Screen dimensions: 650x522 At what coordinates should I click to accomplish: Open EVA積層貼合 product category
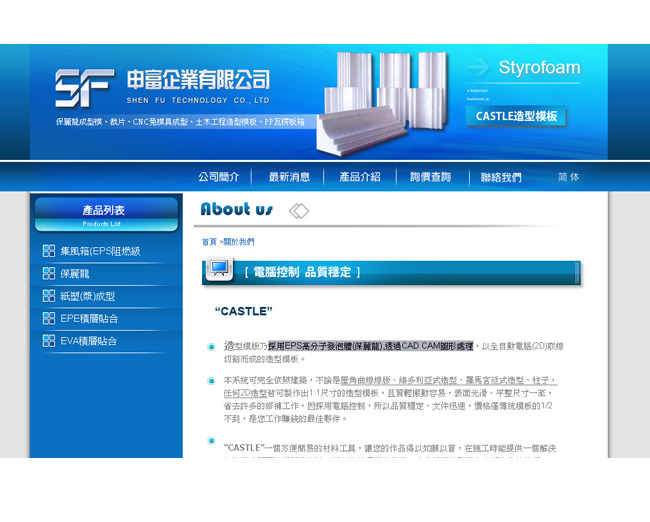tap(88, 341)
